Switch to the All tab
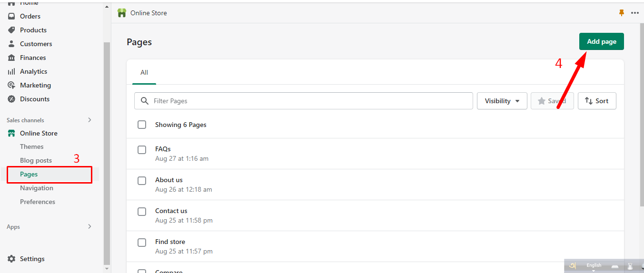The width and height of the screenshot is (644, 273). point(144,73)
